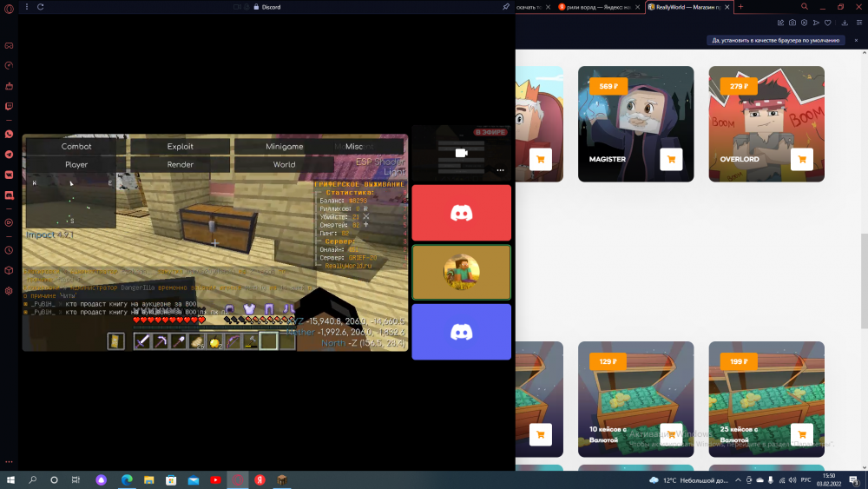Open History clock icon in sidebar

[x=9, y=250]
